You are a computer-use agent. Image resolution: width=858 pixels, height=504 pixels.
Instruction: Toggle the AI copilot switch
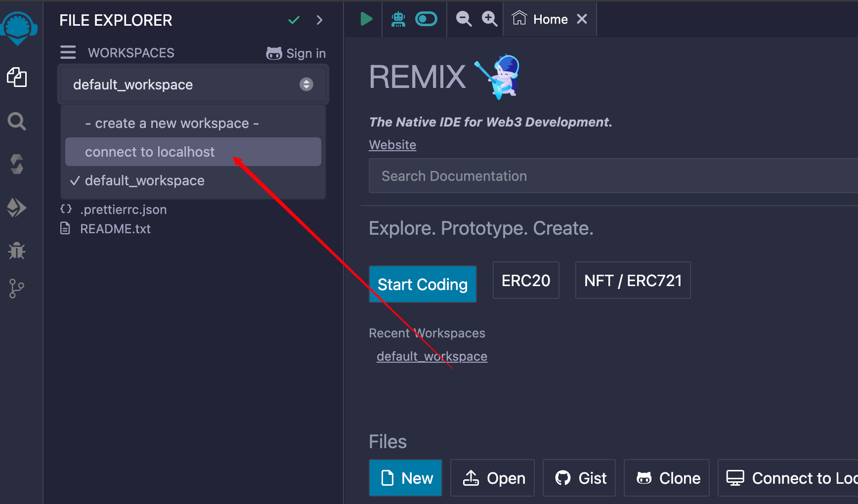(x=426, y=19)
